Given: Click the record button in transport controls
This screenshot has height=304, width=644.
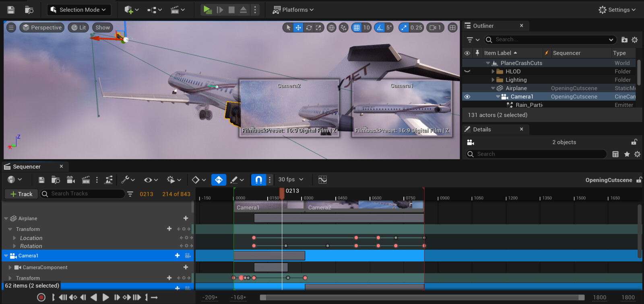Looking at the screenshot, I should coord(41,297).
